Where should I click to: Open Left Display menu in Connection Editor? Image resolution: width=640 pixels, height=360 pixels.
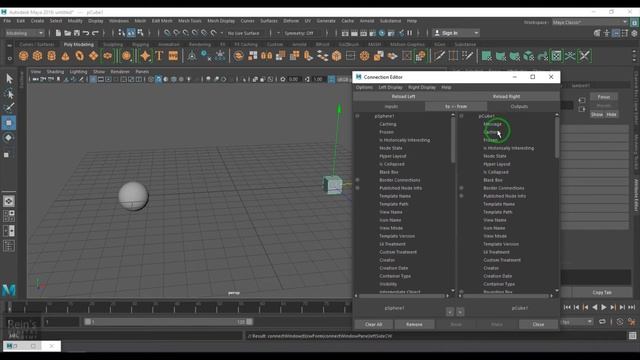click(x=390, y=87)
